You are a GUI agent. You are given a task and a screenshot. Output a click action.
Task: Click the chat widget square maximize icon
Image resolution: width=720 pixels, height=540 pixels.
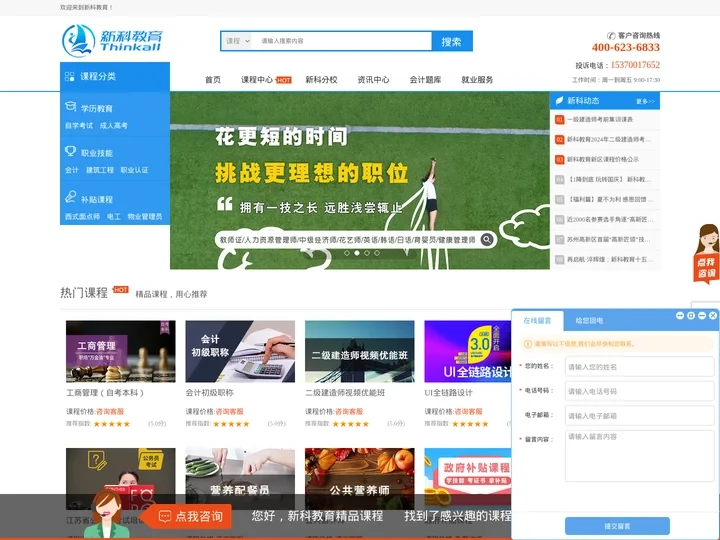[x=691, y=315]
